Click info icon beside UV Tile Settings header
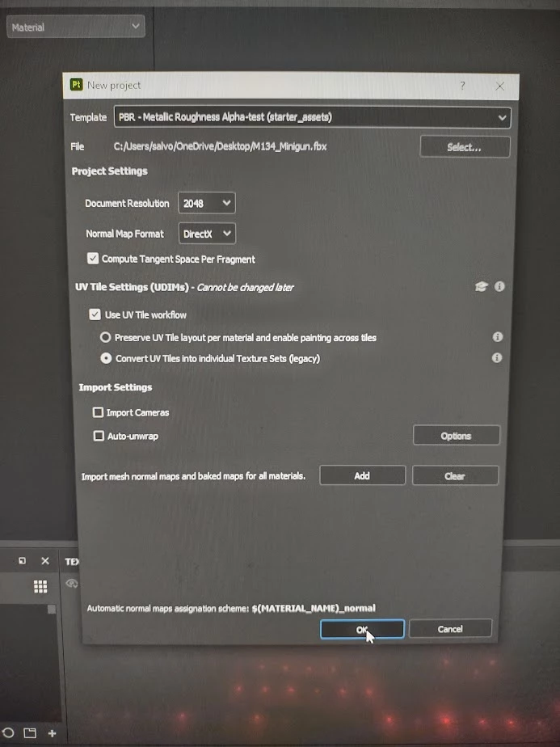This screenshot has width=560, height=747. tap(499, 286)
